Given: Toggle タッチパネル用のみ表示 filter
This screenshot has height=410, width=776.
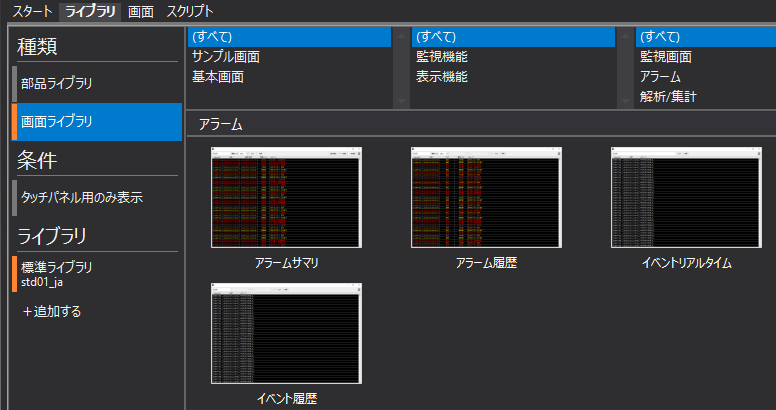Looking at the screenshot, I should pyautogui.click(x=81, y=197).
